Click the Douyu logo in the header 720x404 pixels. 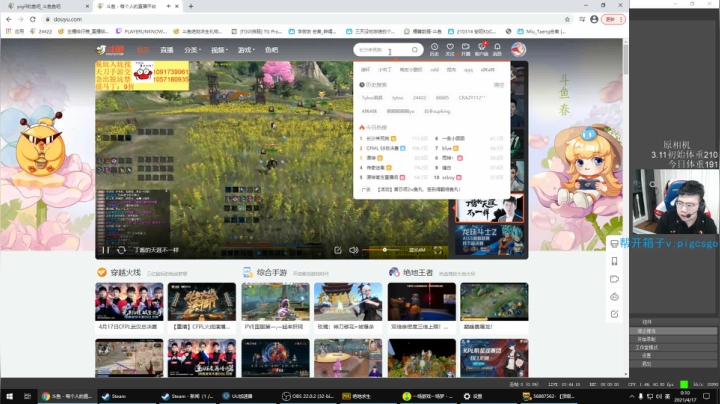click(x=110, y=50)
